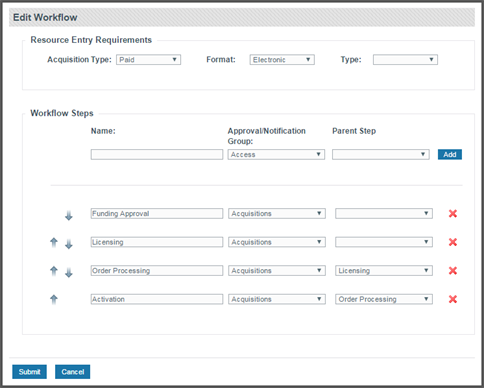Delete the Funding Approval step
Viewport: 484px width, 388px height.
click(x=453, y=213)
